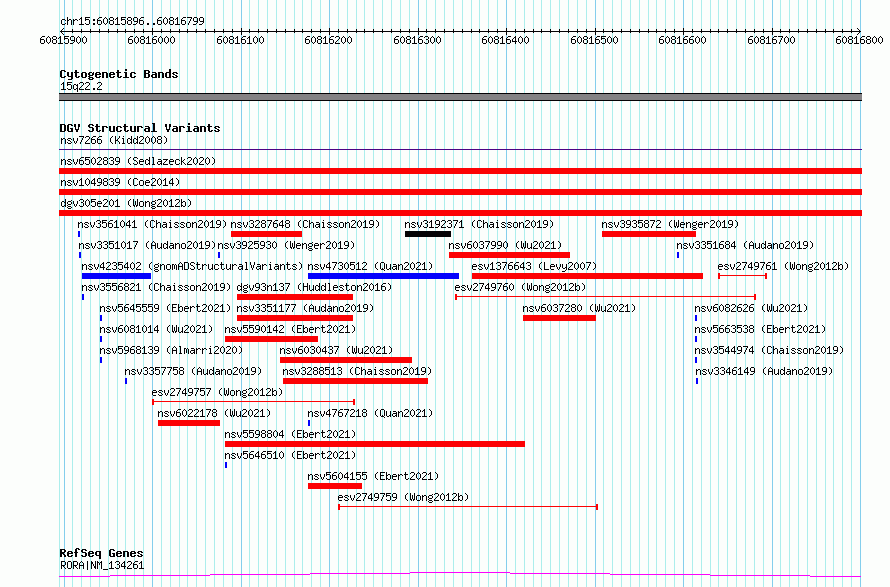Click the nsv7266 (Kidd2008) variant label
The width and height of the screenshot is (890, 587).
[114, 140]
